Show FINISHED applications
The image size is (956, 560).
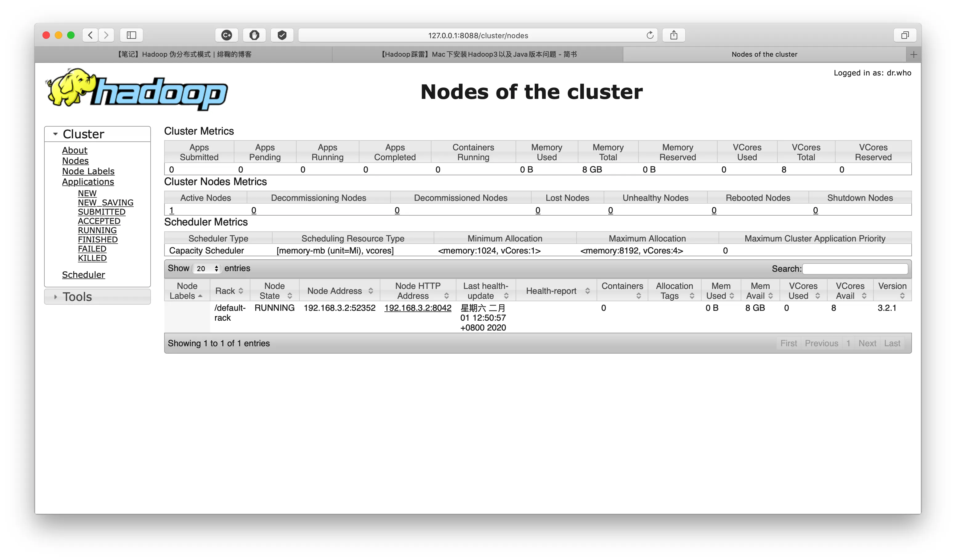coord(98,239)
